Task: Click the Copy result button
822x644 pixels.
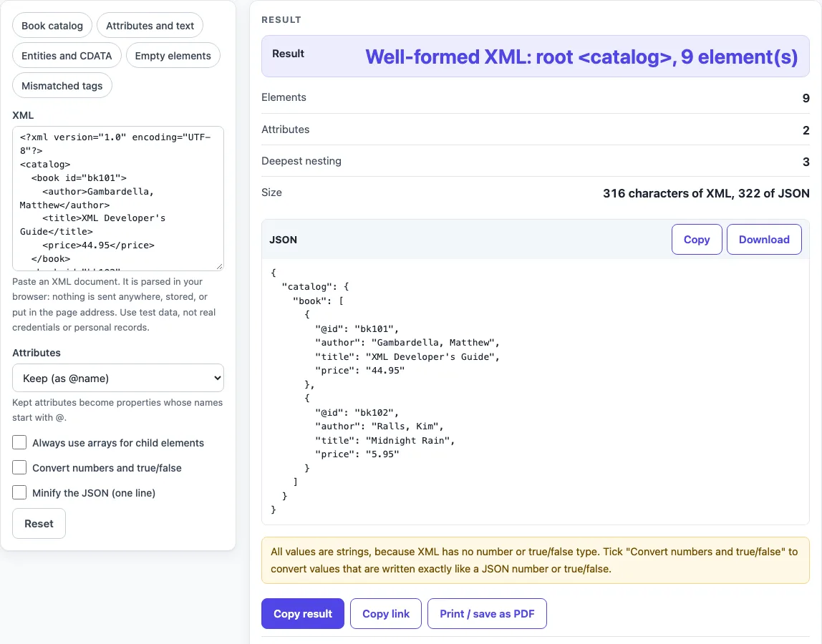Action: click(x=302, y=614)
